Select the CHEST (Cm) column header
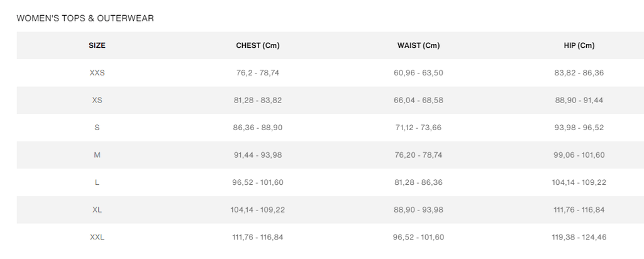The width and height of the screenshot is (644, 259). tap(257, 45)
